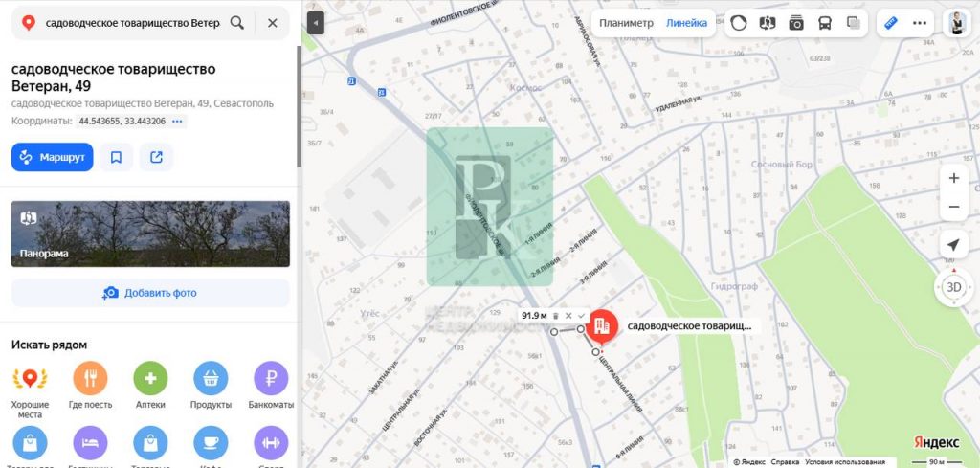Confirm ruler with checkmark icon
980x468 pixels.
581,316
